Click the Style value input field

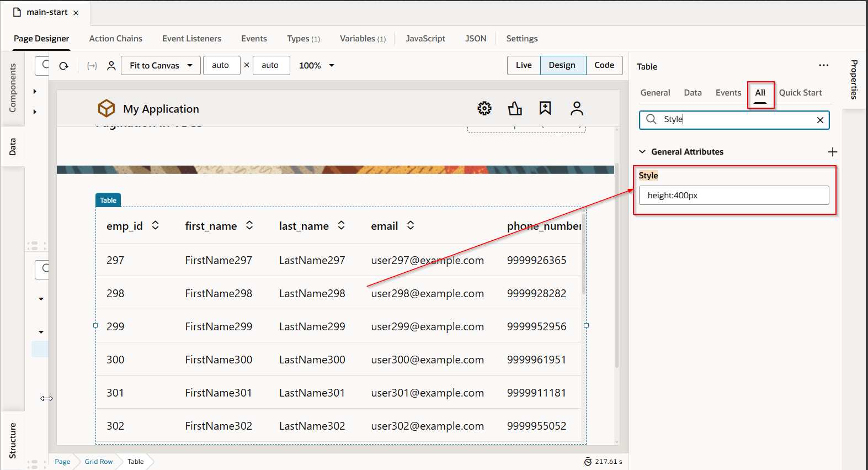coord(733,196)
